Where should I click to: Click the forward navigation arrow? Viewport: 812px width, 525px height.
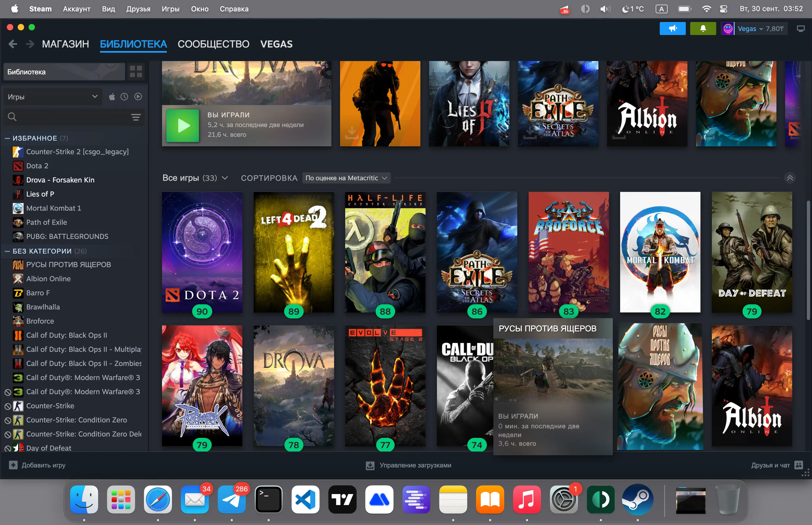[30, 44]
